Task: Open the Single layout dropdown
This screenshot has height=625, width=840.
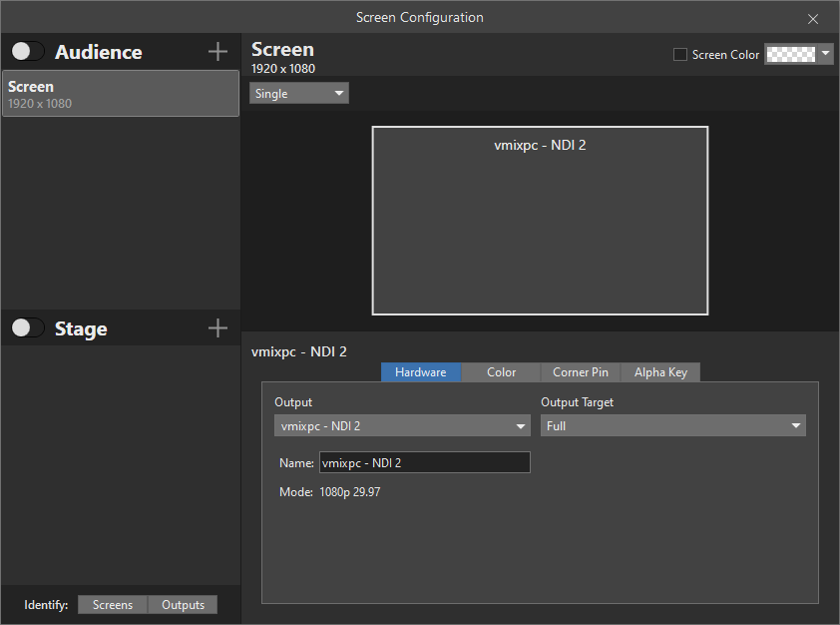Action: pos(299,94)
